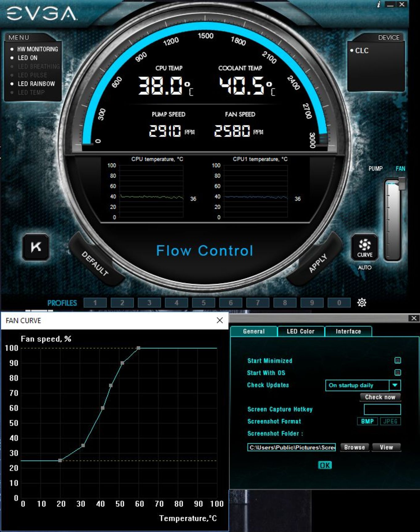Select profile 4
The height and width of the screenshot is (532, 420).
coord(176,303)
